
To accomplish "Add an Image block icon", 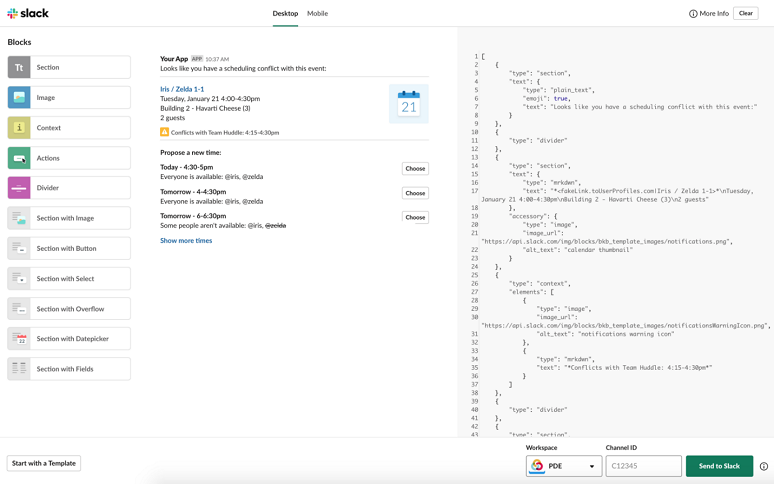I will (19, 98).
